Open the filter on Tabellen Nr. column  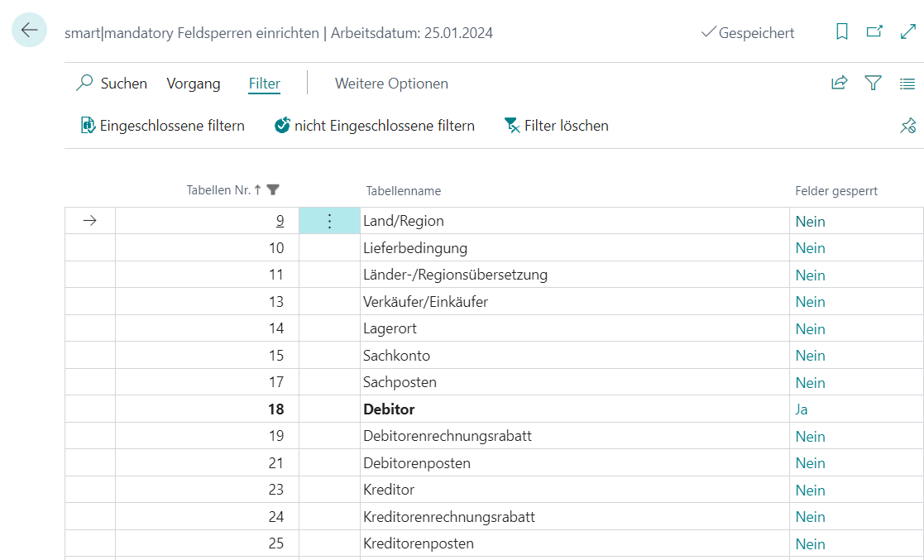click(273, 190)
